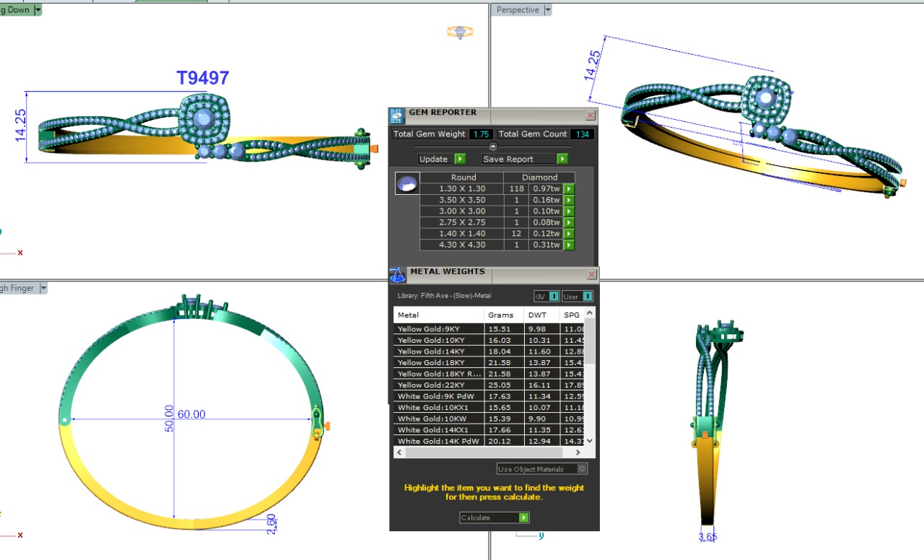Select the Yellow Gold:14KY row

[x=489, y=351]
